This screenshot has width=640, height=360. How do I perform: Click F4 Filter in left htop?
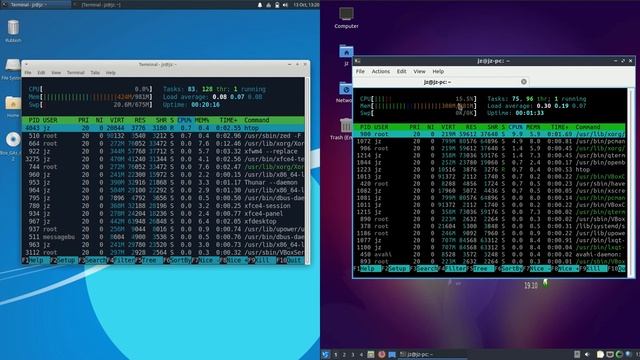121,260
